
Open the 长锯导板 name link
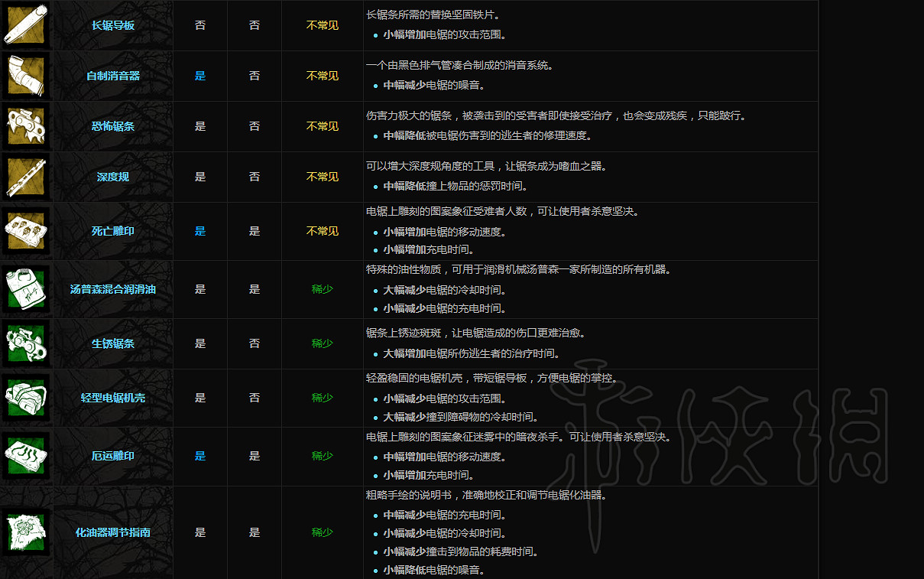pyautogui.click(x=112, y=24)
